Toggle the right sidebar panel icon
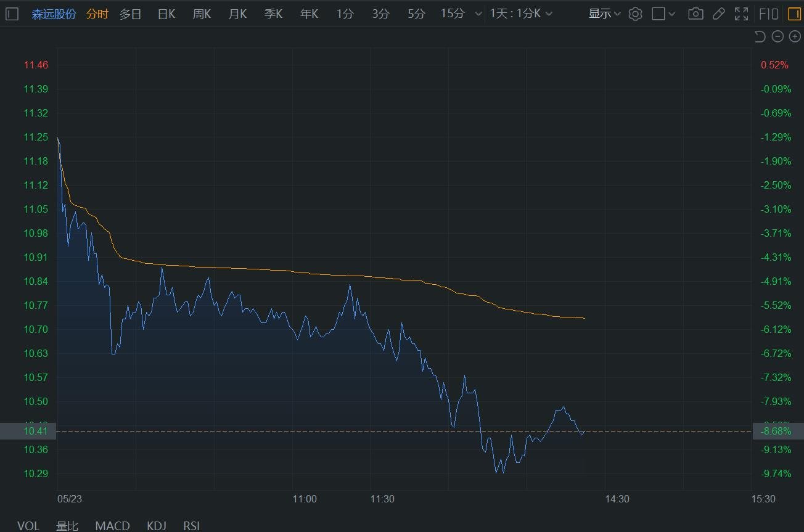 794,14
